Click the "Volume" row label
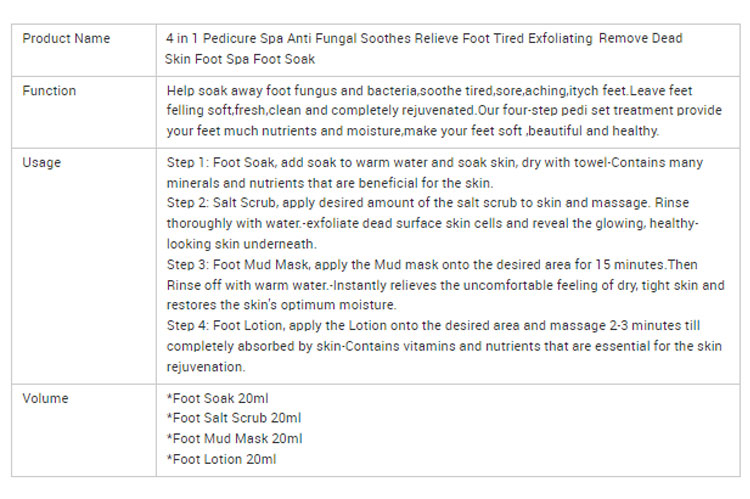 [45, 398]
